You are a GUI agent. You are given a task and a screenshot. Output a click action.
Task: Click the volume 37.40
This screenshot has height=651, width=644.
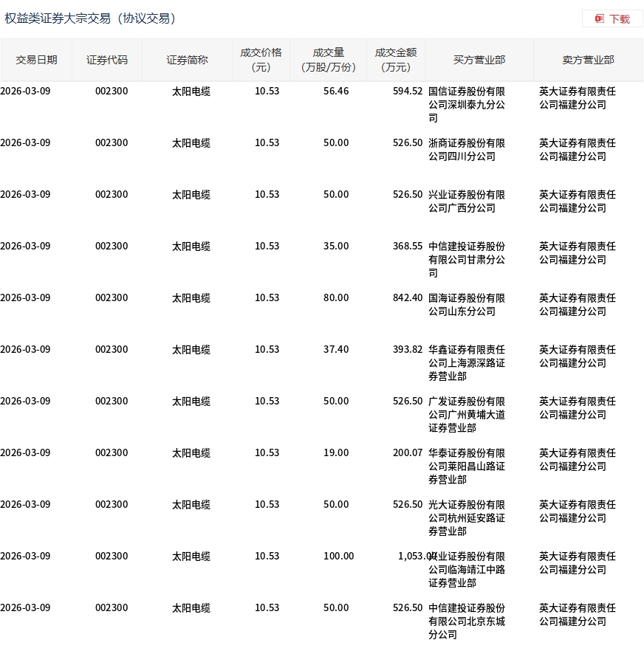pos(336,350)
